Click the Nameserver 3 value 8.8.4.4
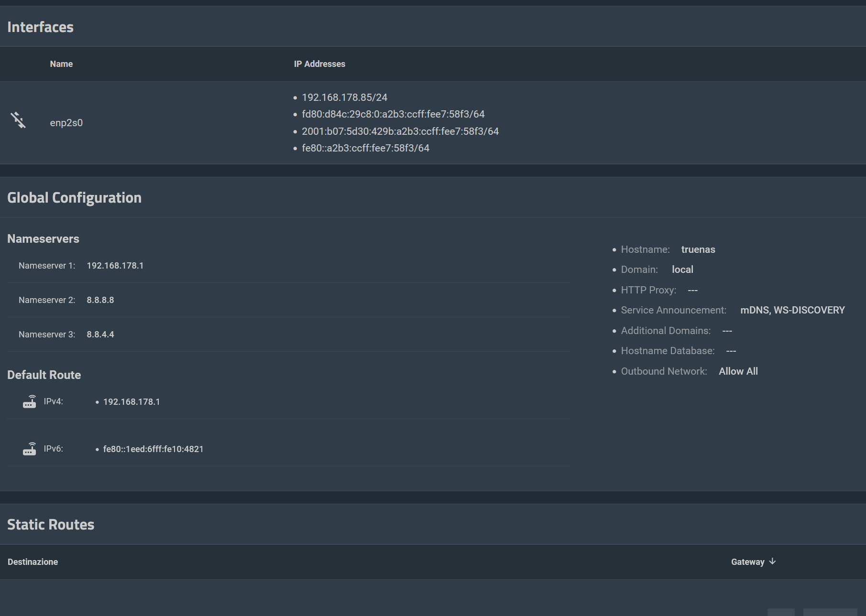This screenshot has height=616, width=866. (x=100, y=335)
